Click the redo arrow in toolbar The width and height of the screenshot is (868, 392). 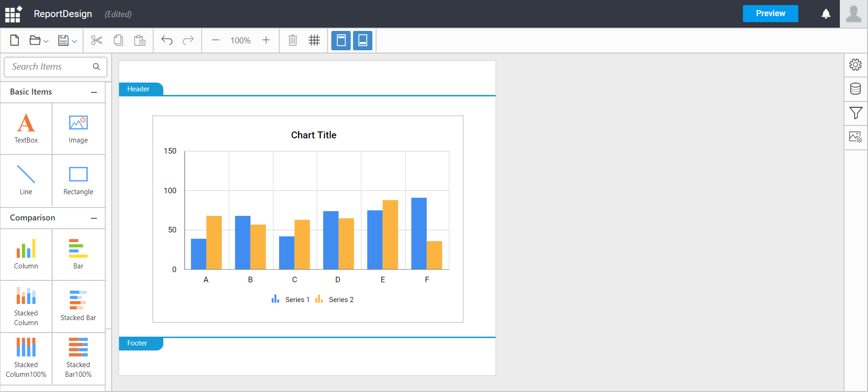click(188, 41)
